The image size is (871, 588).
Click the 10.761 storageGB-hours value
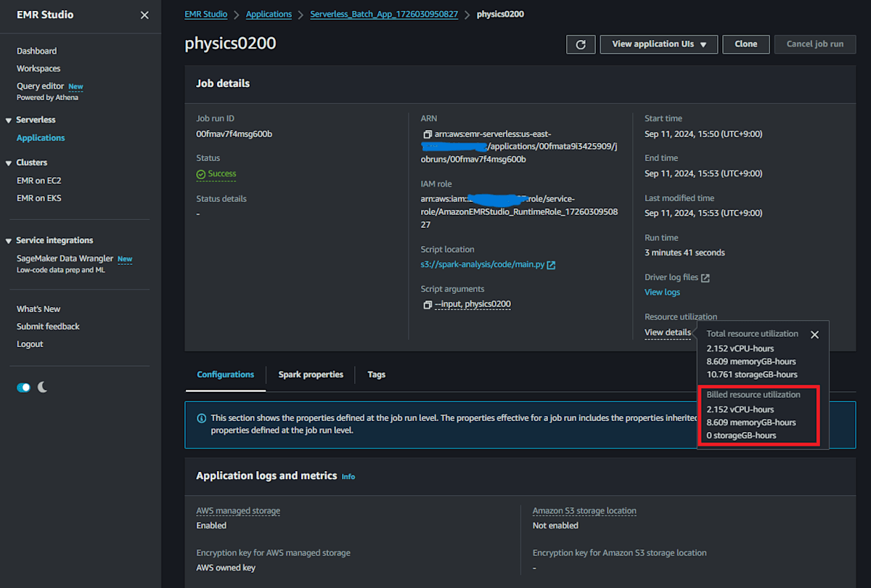tap(752, 375)
